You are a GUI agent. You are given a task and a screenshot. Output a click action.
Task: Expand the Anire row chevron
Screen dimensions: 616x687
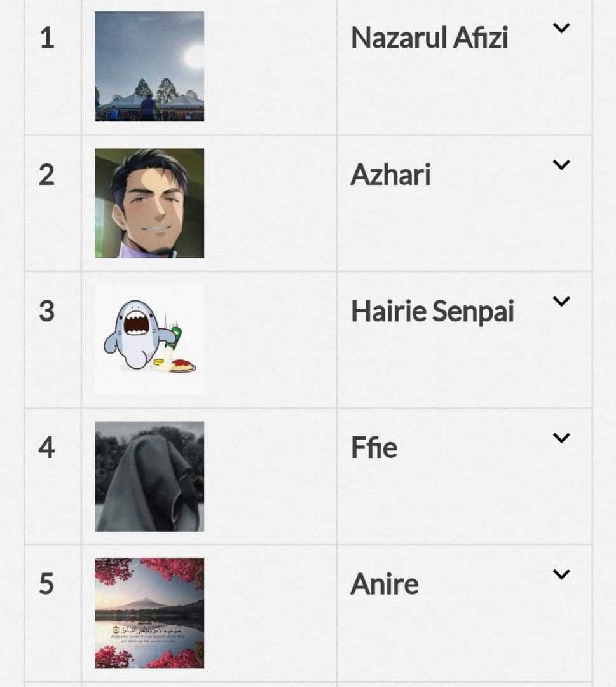(561, 574)
